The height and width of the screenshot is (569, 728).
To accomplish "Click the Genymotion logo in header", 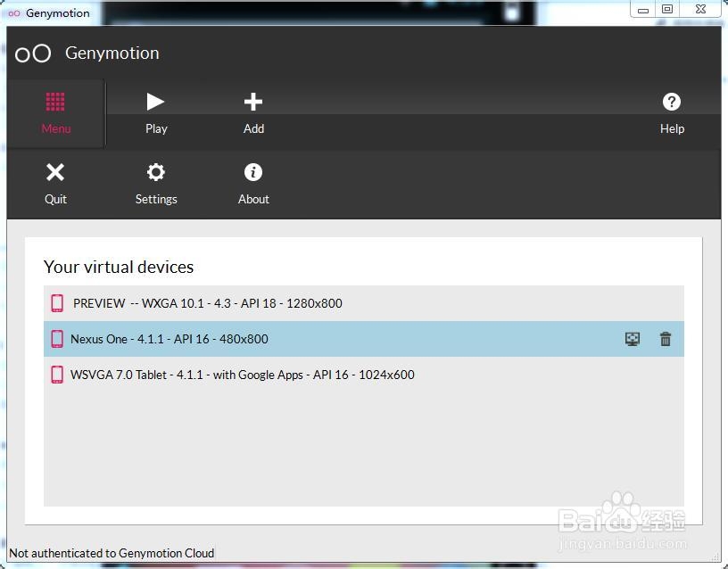I will [33, 54].
